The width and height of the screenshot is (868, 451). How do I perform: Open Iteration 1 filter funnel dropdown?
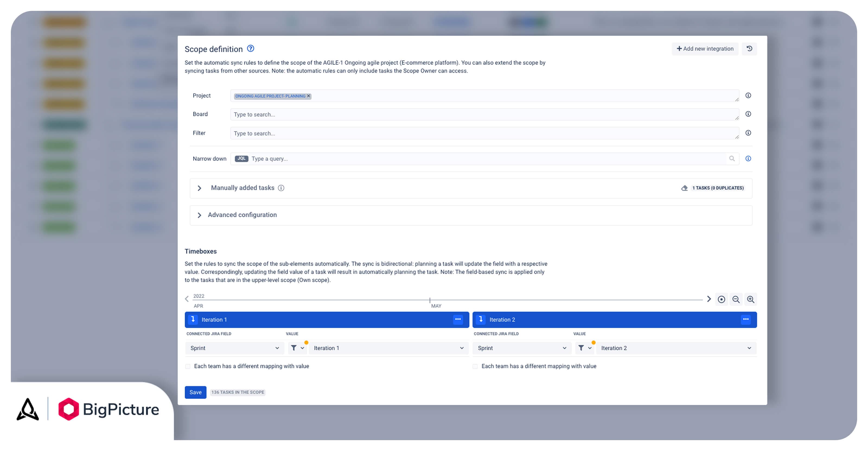coord(297,348)
